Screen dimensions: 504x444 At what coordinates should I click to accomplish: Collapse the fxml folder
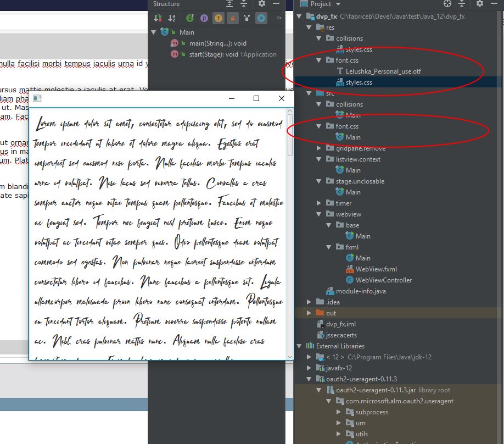[x=328, y=247]
